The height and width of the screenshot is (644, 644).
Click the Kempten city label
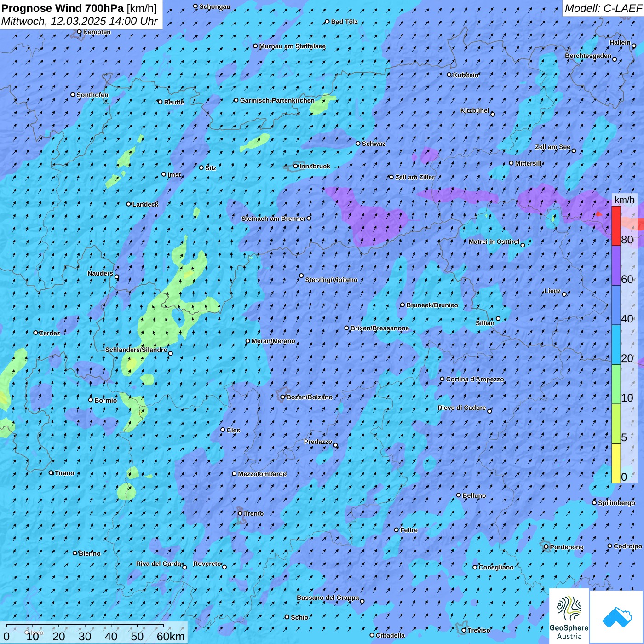[x=97, y=32]
